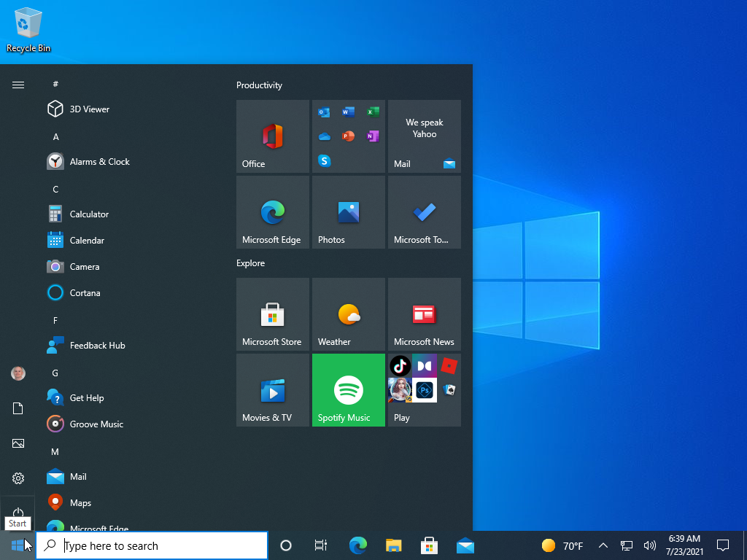Click the Explore group title
Viewport: 747px width, 560px height.
tap(251, 263)
